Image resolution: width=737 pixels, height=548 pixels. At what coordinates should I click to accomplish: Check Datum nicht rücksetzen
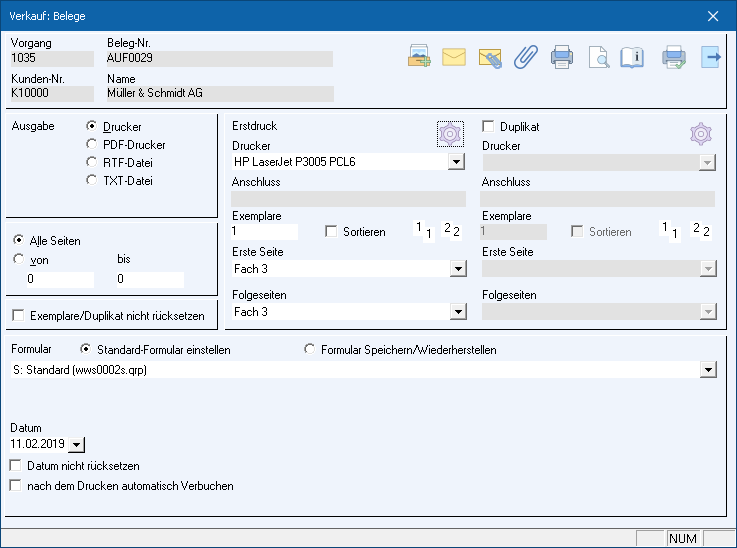click(x=15, y=466)
